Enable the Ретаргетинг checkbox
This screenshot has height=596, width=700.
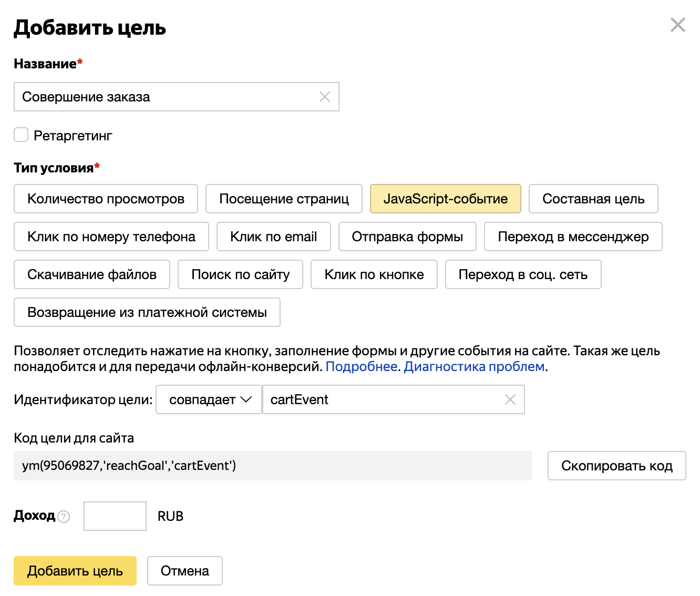click(x=21, y=135)
